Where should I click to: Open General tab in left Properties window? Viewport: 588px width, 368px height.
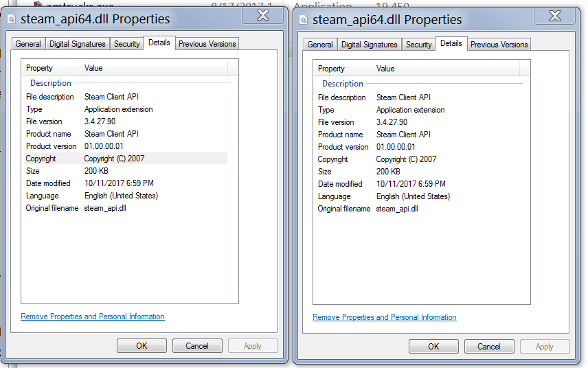tap(28, 44)
